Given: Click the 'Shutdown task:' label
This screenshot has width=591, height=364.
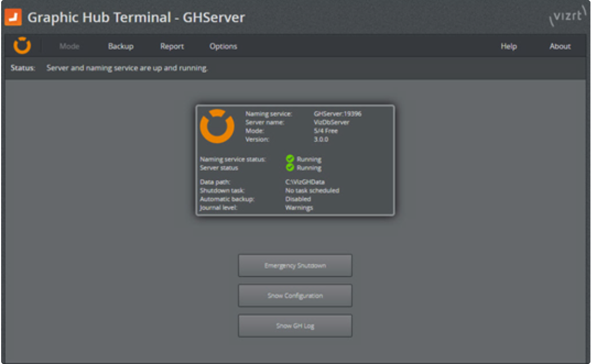Looking at the screenshot, I should 222,190.
